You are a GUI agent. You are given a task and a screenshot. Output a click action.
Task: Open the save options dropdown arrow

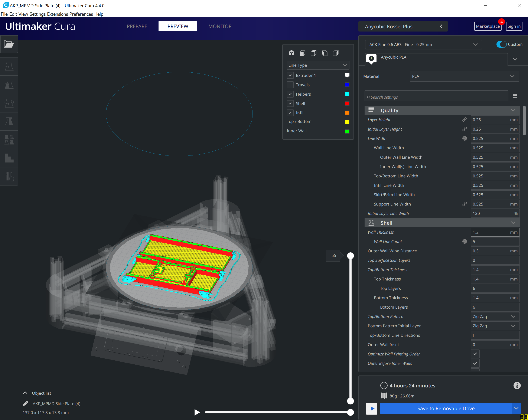pos(516,408)
